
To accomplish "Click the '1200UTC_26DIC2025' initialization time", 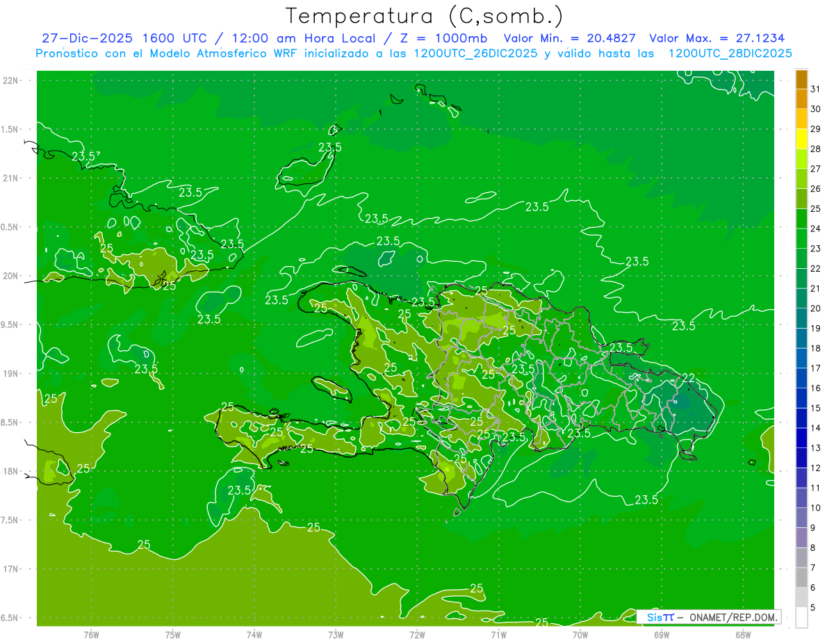I will click(477, 53).
